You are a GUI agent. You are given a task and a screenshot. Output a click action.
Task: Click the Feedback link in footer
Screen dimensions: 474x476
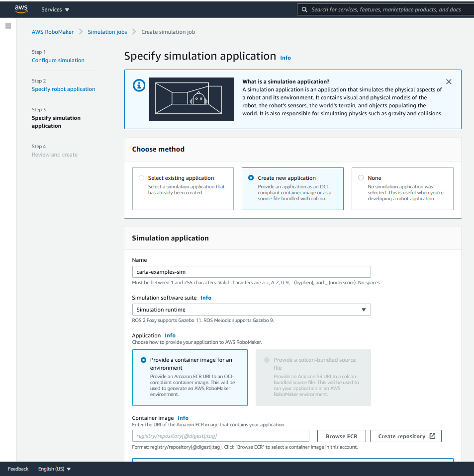coord(18,469)
